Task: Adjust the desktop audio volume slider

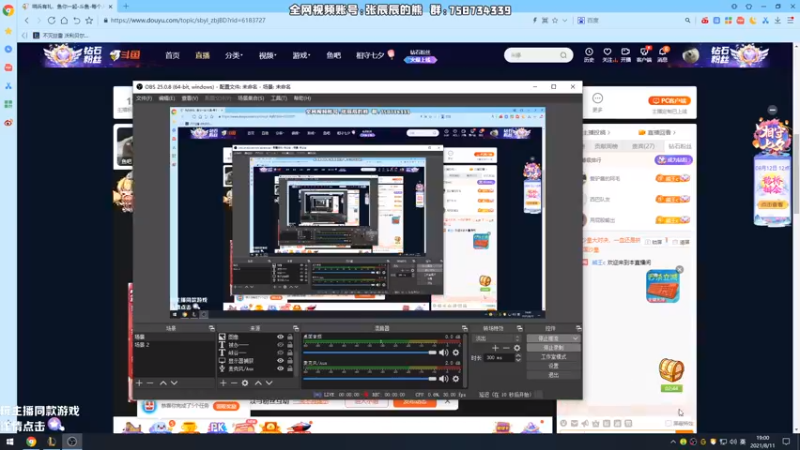Action: (370, 353)
